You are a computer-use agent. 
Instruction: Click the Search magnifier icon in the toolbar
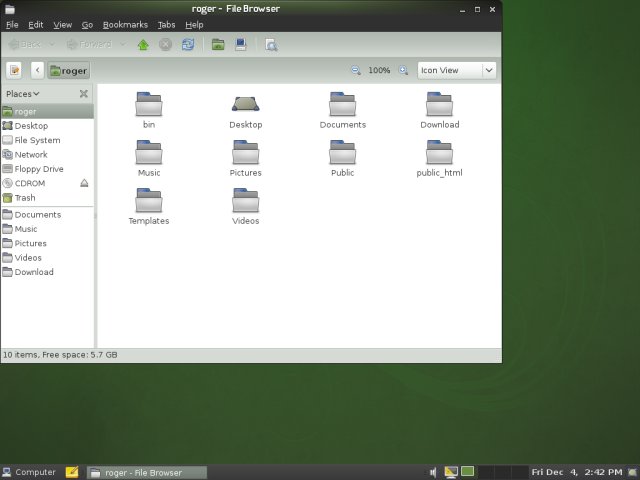(x=271, y=44)
